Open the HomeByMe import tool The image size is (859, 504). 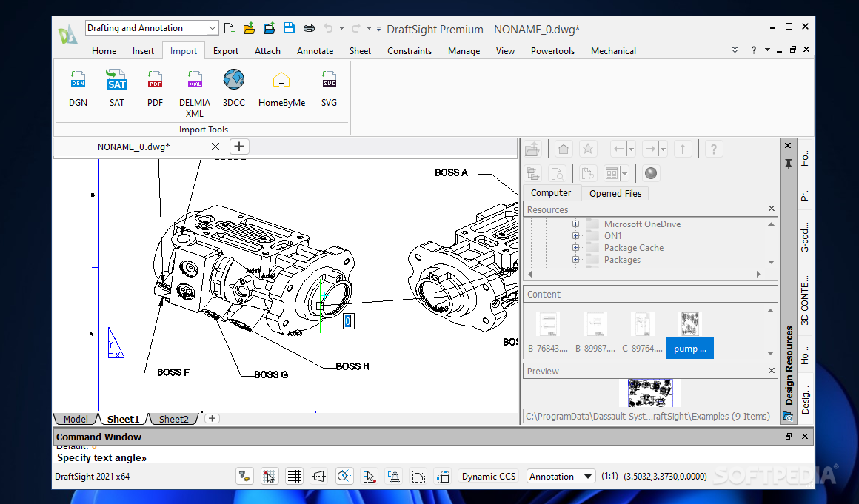(281, 87)
